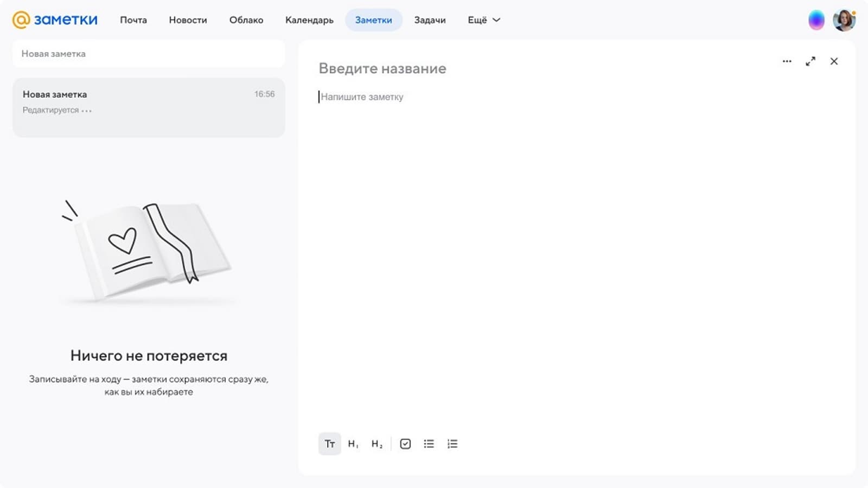Screen dimensions: 868x488
Task: Open the Облако link
Action: click(x=246, y=20)
